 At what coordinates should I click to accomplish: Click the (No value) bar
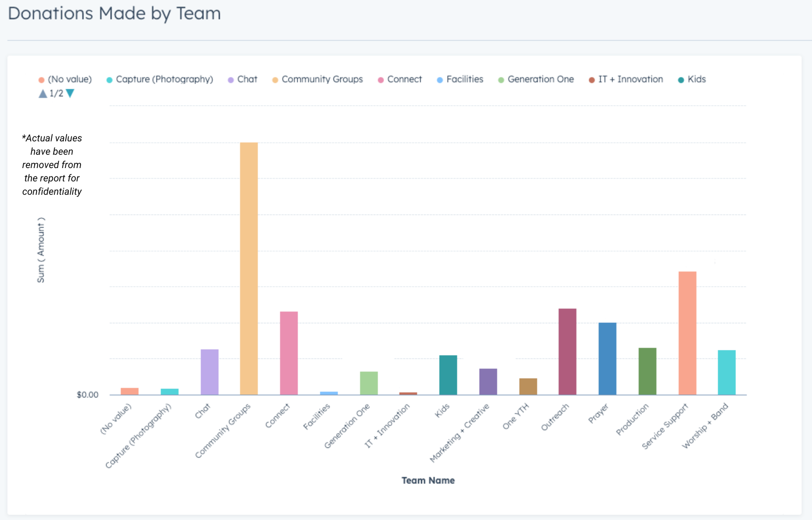(129, 391)
